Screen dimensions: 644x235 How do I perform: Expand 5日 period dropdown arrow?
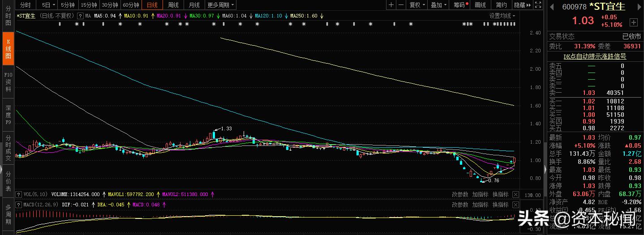click(x=54, y=5)
